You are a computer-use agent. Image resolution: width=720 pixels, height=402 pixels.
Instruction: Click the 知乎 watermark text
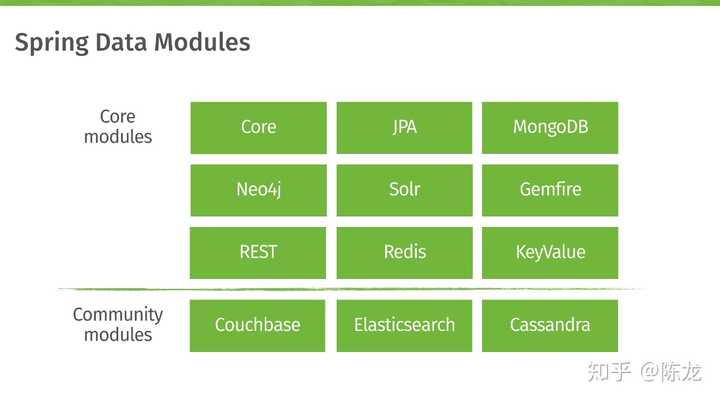coord(610,373)
